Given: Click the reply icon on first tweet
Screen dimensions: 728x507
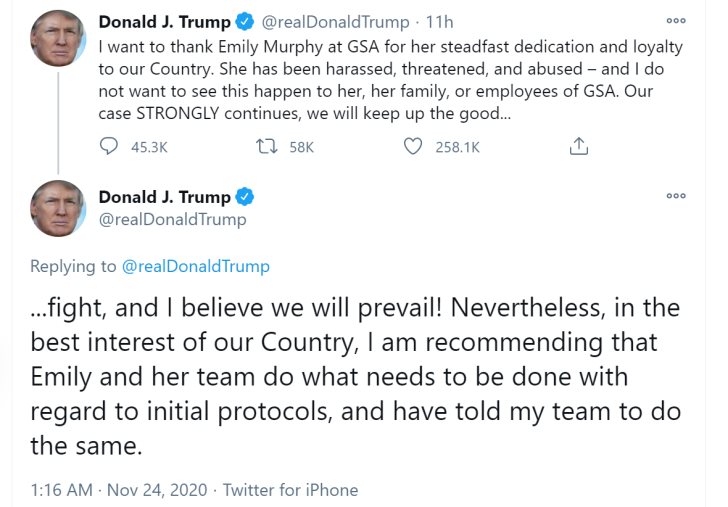Looking at the screenshot, I should [x=110, y=146].
